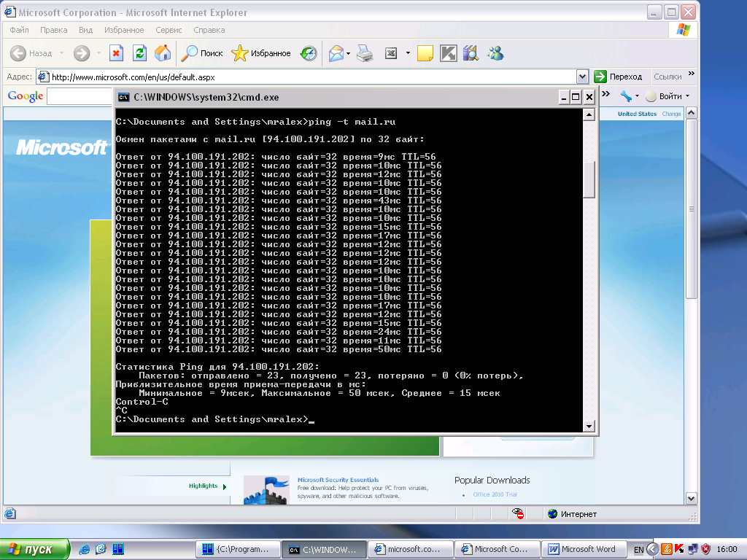747x560 pixels.
Task: Open the Сервис menu
Action: (x=169, y=30)
